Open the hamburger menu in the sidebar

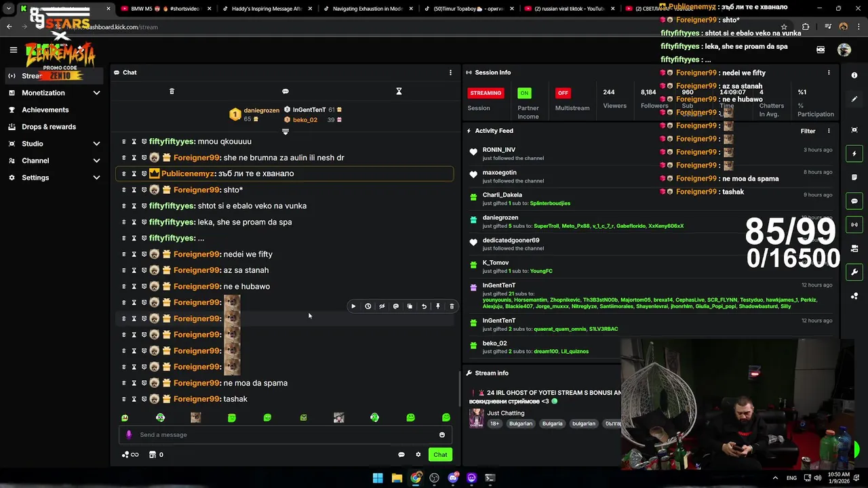(x=13, y=49)
